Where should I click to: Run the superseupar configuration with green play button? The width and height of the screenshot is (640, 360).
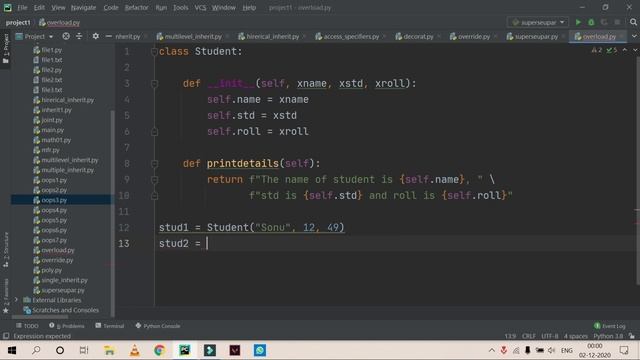coord(578,22)
